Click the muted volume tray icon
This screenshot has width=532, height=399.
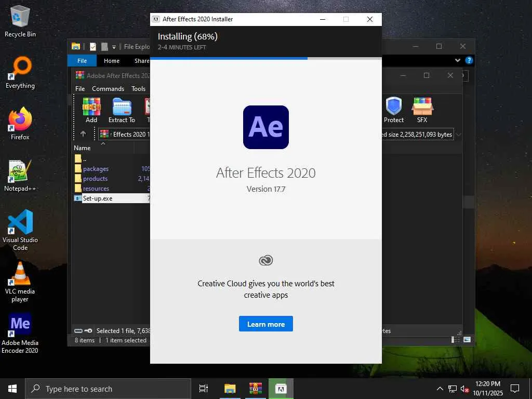point(464,389)
